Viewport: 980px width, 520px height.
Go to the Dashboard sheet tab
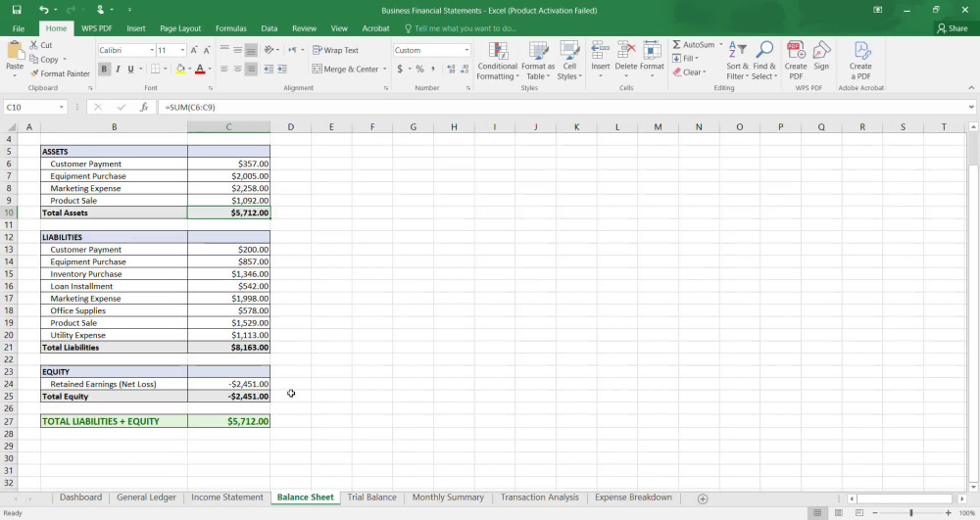coord(80,497)
